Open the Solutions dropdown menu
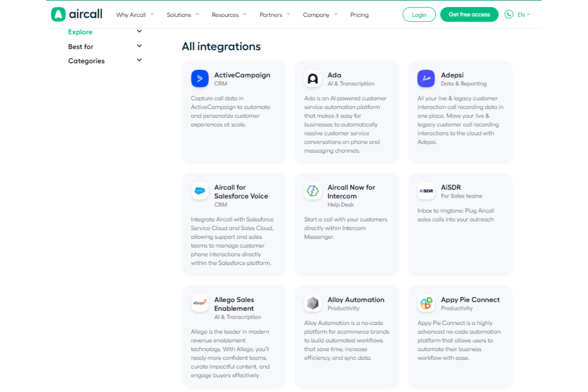This screenshot has height=392, width=588. 183,15
